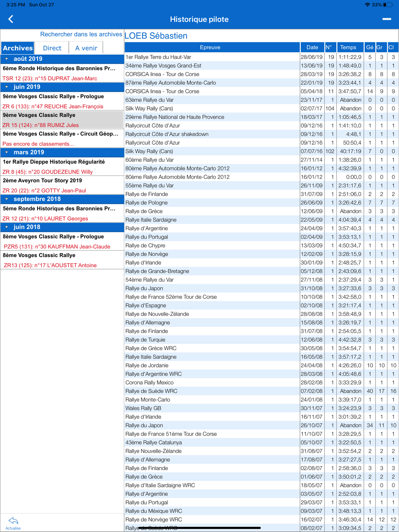
Task: Select Rallye d'Italie Sardaigne WRC row
Action: [261, 485]
